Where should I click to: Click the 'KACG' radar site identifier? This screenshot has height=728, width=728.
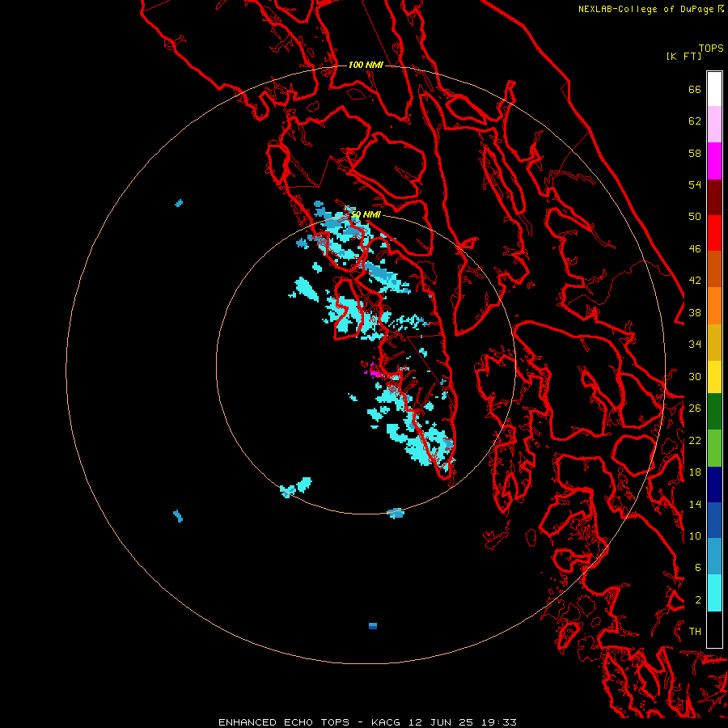click(x=385, y=722)
